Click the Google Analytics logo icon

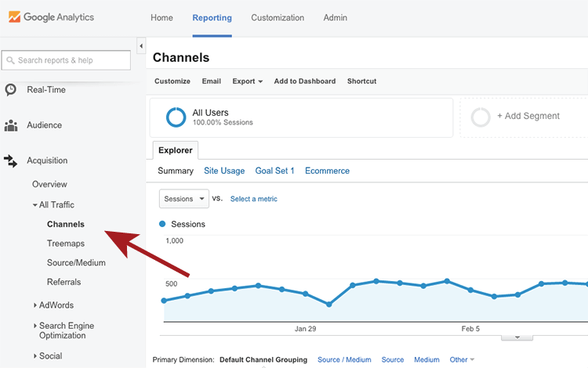(x=14, y=17)
